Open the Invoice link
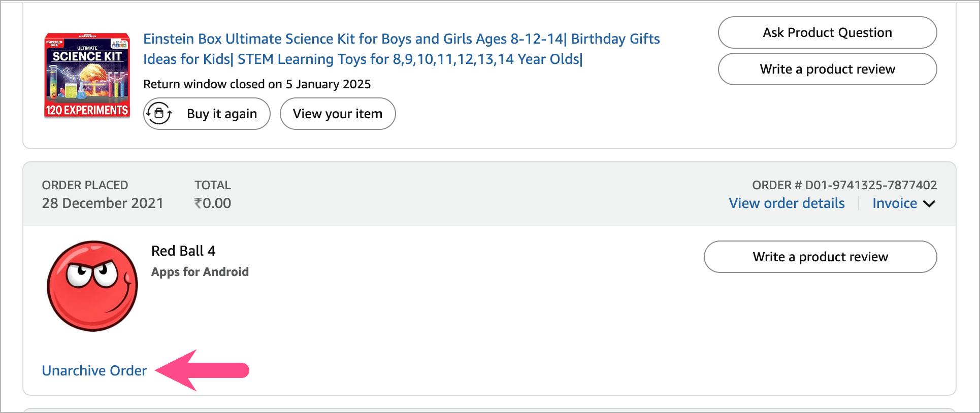This screenshot has width=980, height=413. tap(894, 203)
